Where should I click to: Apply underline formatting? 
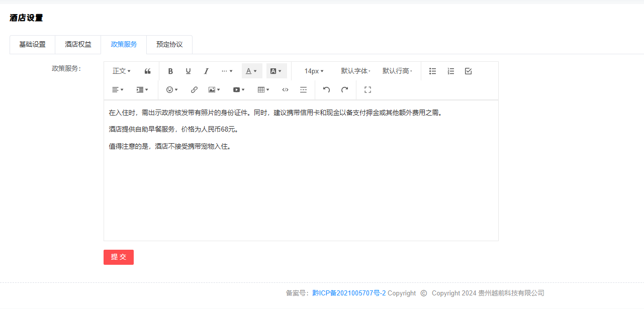(188, 71)
